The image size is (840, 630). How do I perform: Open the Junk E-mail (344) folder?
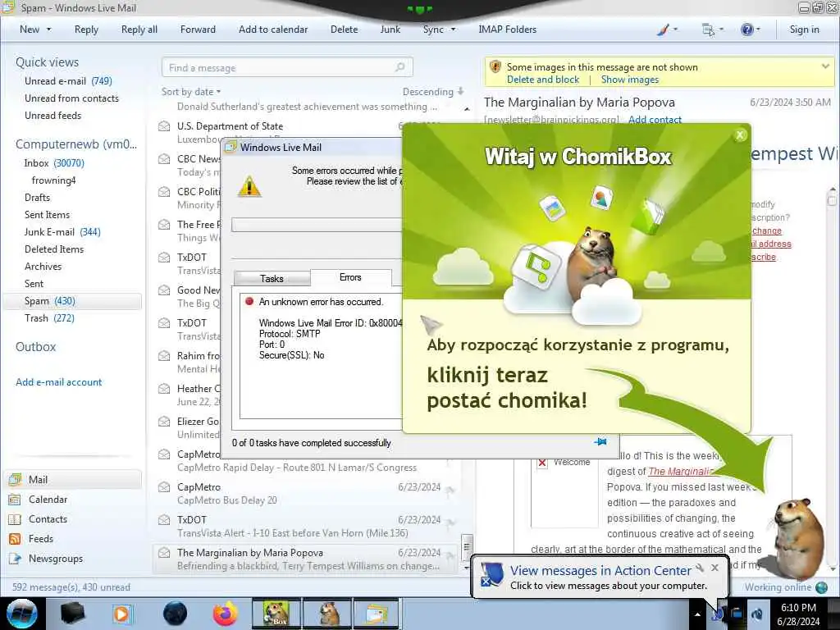62,232
